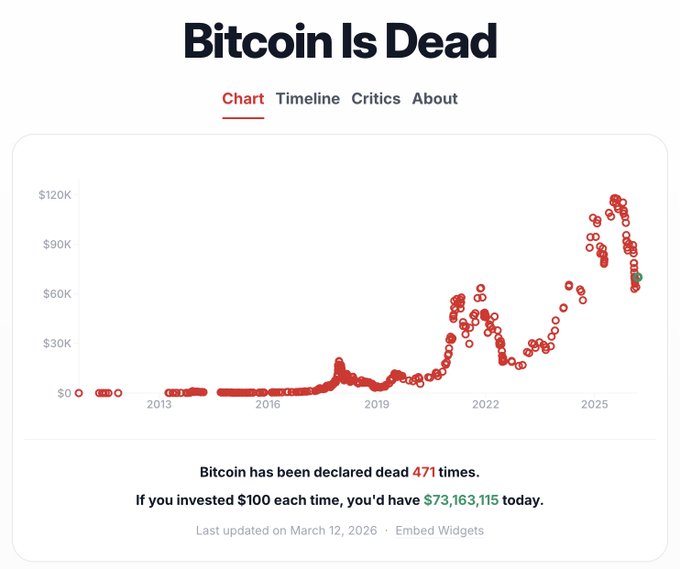Click the $30K axis label
680x569 pixels.
pyautogui.click(x=57, y=343)
